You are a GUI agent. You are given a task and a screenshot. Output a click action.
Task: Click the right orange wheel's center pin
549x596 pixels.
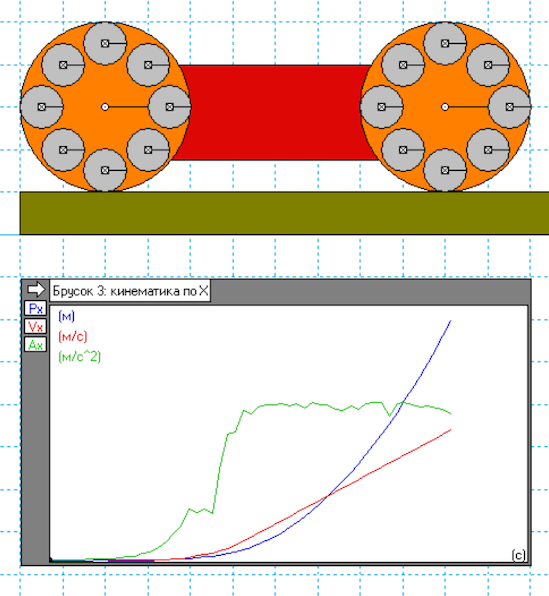click(x=445, y=107)
